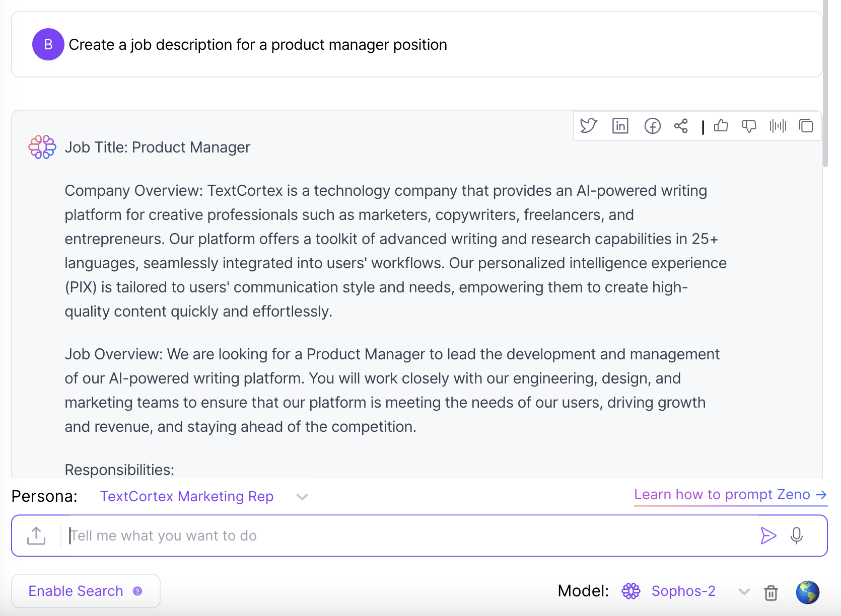Click the chat vertical scrollbar
This screenshot has height=616, width=841.
(825, 83)
